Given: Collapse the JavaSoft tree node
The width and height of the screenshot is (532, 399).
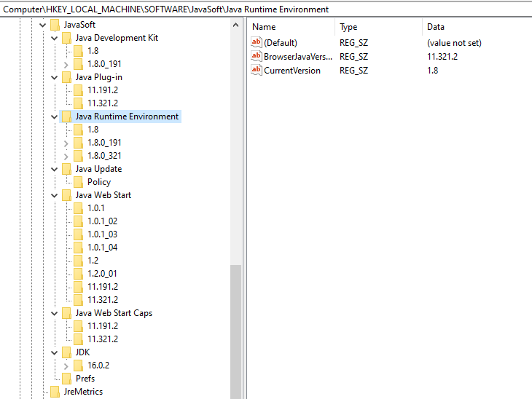Looking at the screenshot, I should point(43,25).
